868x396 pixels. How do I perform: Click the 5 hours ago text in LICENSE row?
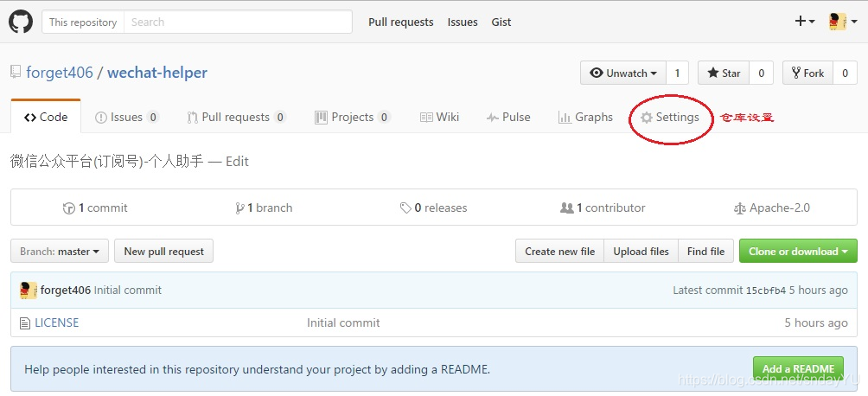[816, 323]
